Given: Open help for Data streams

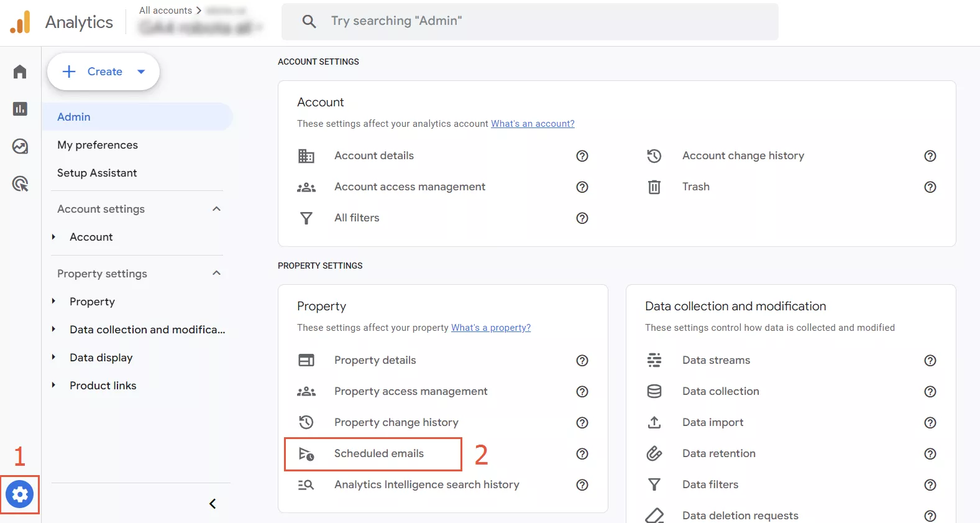Looking at the screenshot, I should (930, 360).
